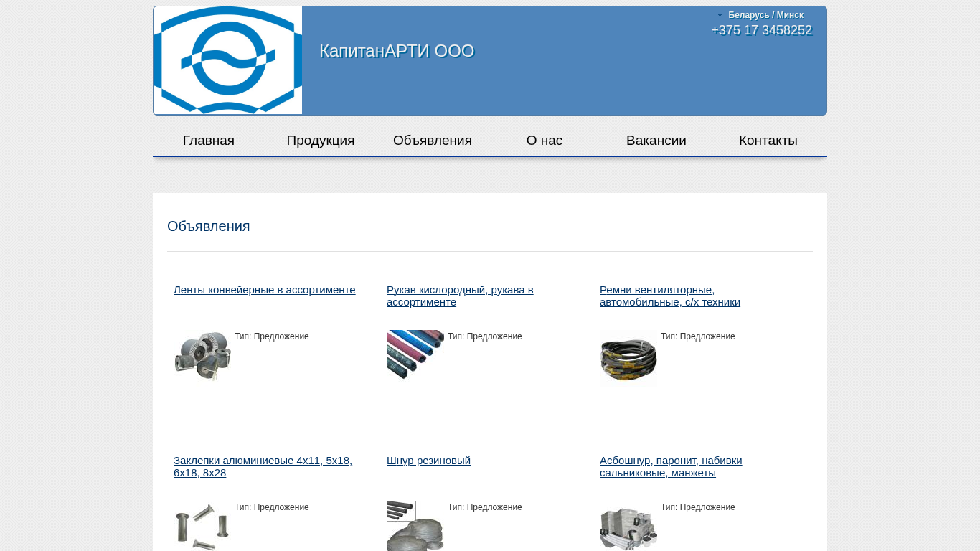The width and height of the screenshot is (980, 551).
Task: Go to the Объявления menu item
Action: (433, 141)
